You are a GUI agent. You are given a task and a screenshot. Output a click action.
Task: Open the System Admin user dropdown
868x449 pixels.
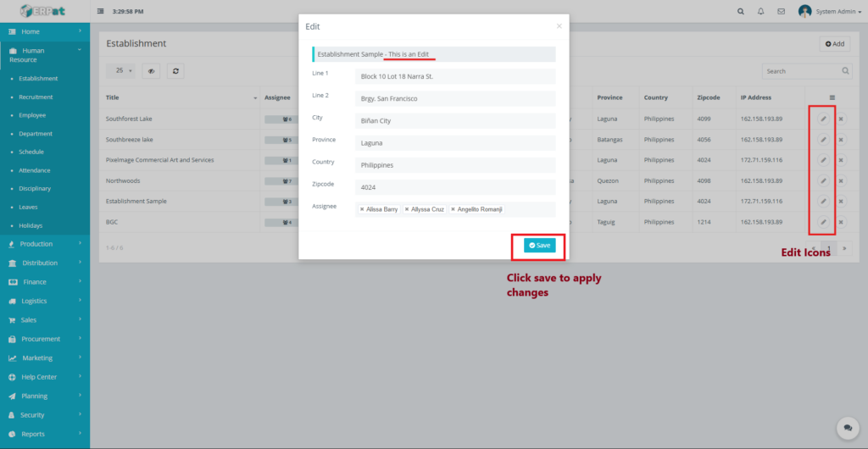coord(830,11)
